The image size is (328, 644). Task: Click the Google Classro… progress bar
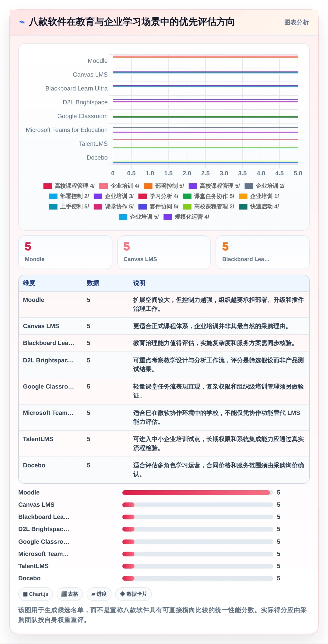pos(198,542)
